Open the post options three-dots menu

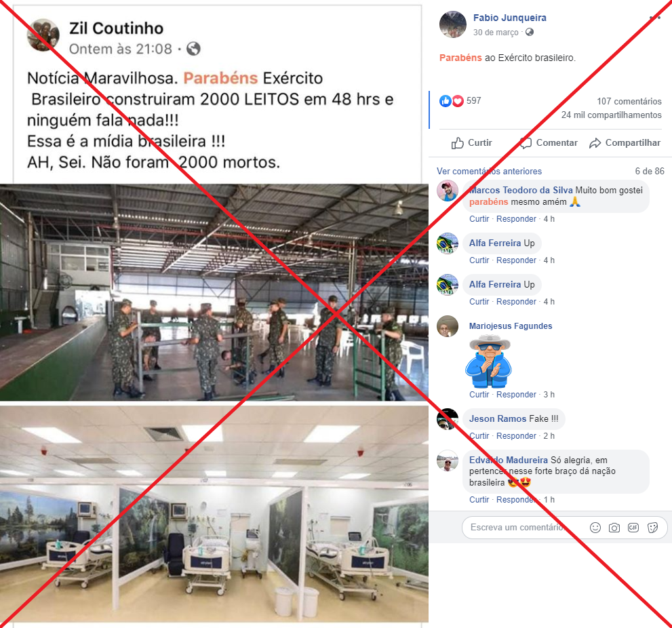tap(655, 18)
